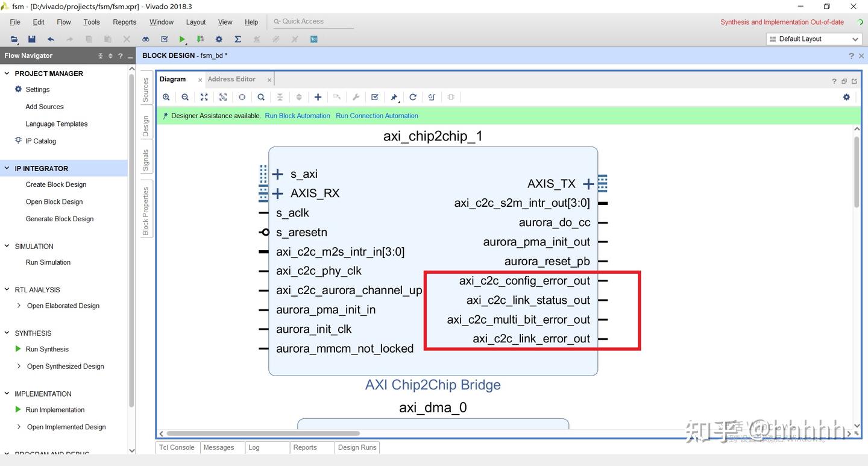The width and height of the screenshot is (868, 466).
Task: Click the sigma reports summary icon
Action: (237, 39)
